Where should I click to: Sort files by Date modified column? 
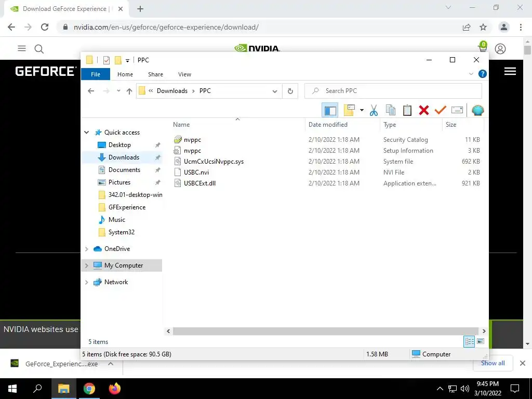343,125
